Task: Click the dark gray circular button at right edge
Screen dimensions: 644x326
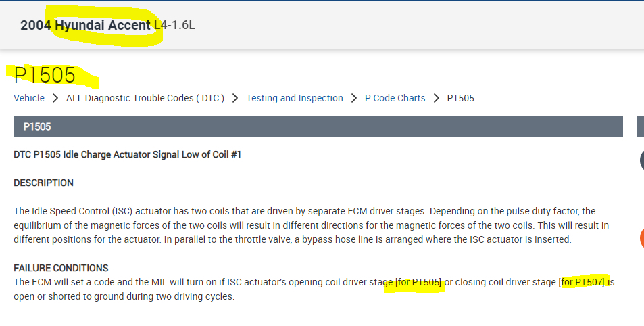Action: click(x=641, y=160)
